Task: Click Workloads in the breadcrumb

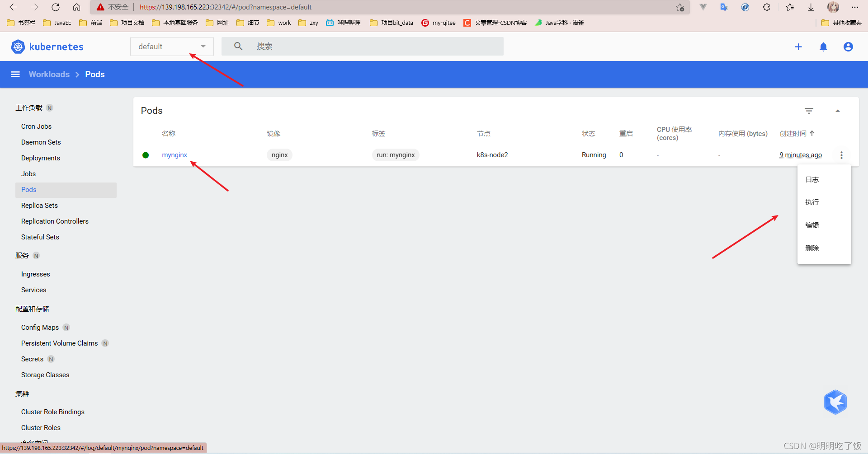Action: click(49, 75)
